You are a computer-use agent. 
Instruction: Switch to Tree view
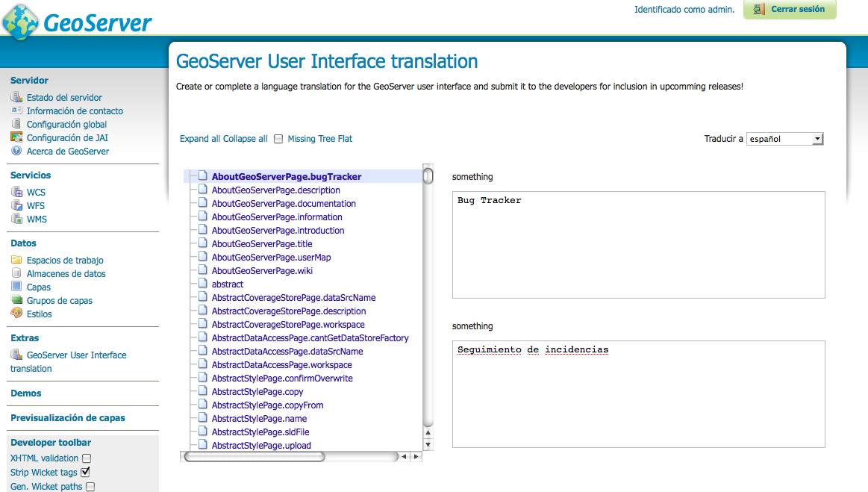tap(326, 139)
